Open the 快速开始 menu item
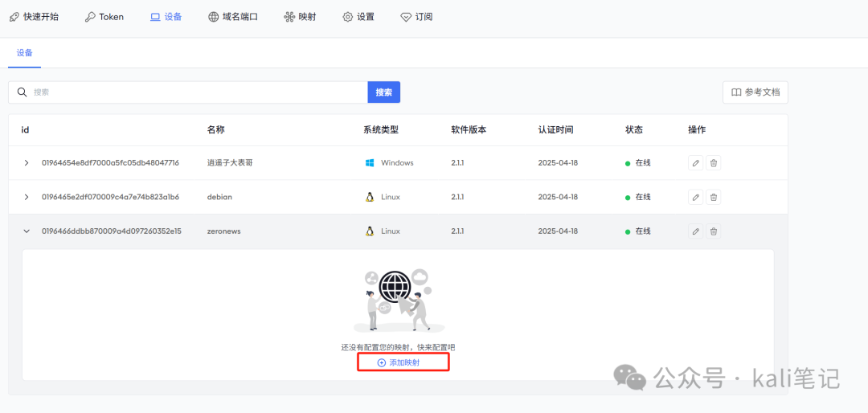 pyautogui.click(x=34, y=17)
